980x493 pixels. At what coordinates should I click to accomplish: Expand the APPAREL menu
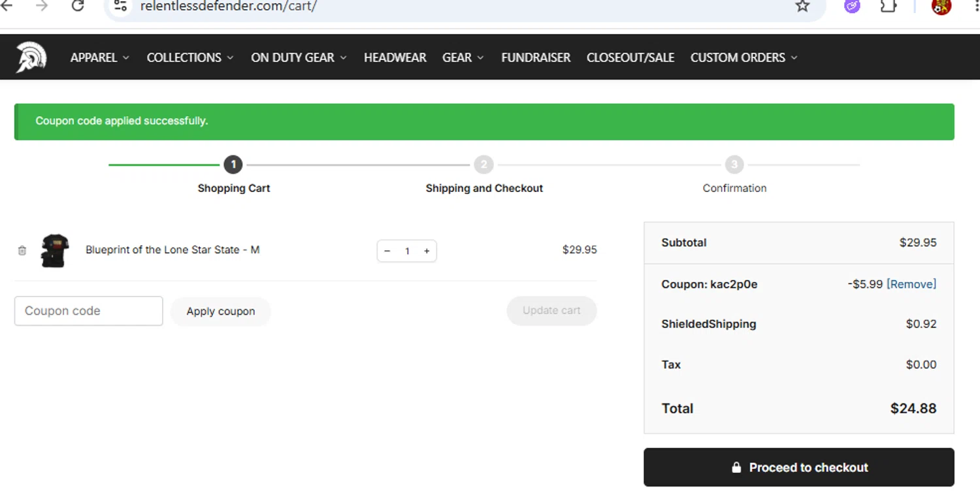pyautogui.click(x=100, y=57)
